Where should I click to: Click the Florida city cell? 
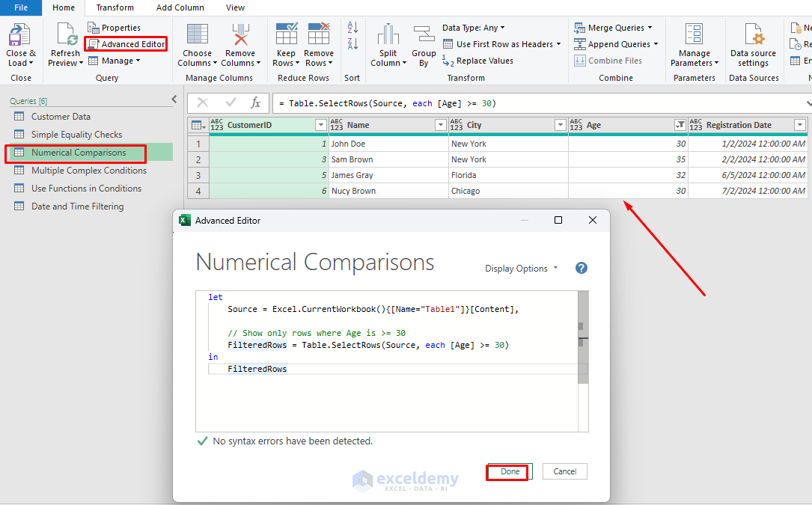(509, 175)
